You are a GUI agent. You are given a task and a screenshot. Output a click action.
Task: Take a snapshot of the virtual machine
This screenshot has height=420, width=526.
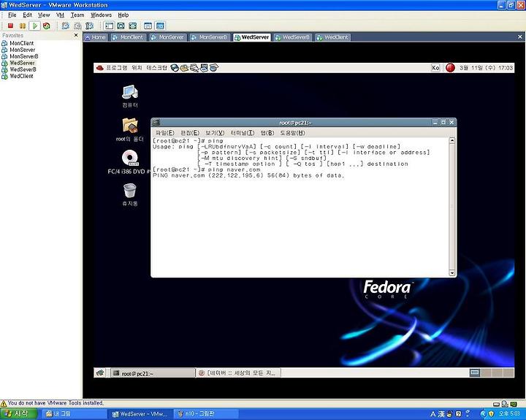tap(66, 26)
